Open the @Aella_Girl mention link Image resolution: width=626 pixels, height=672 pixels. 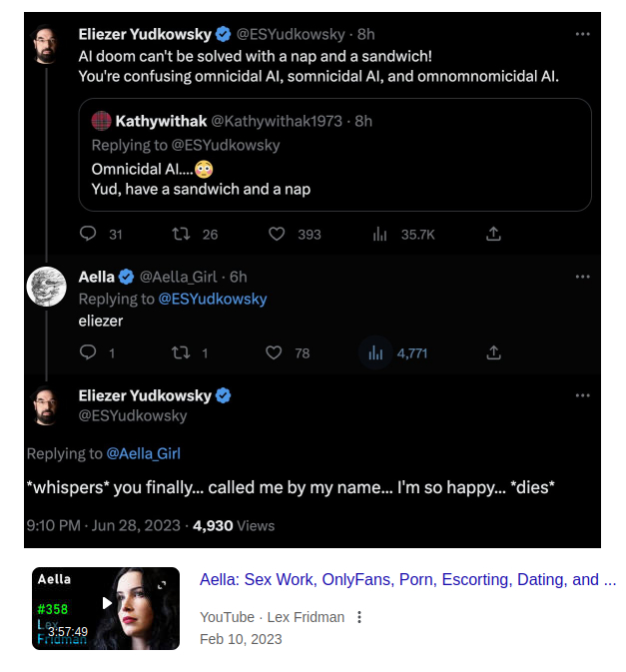[143, 453]
